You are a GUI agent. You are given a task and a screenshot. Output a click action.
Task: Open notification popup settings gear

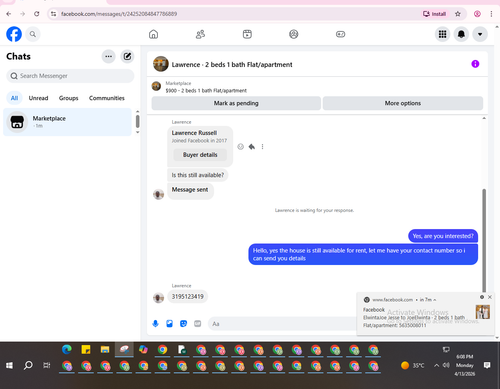click(482, 297)
